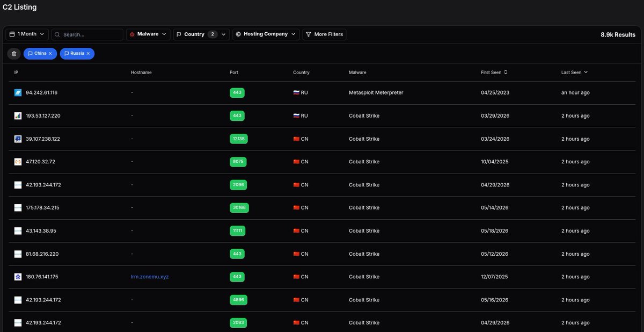The image size is (644, 332).
Task: Select IP address 94.242.61.116
Action: pyautogui.click(x=41, y=92)
